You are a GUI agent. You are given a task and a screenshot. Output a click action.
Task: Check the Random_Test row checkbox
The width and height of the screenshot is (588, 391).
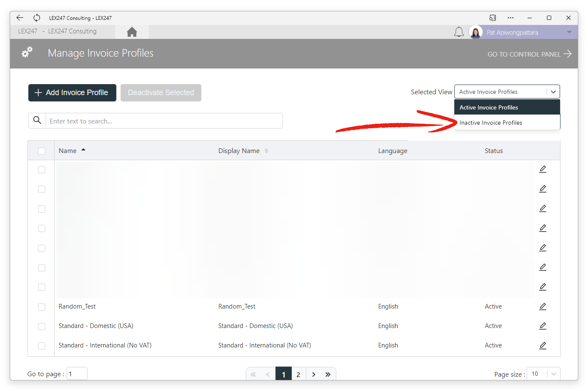coord(41,307)
